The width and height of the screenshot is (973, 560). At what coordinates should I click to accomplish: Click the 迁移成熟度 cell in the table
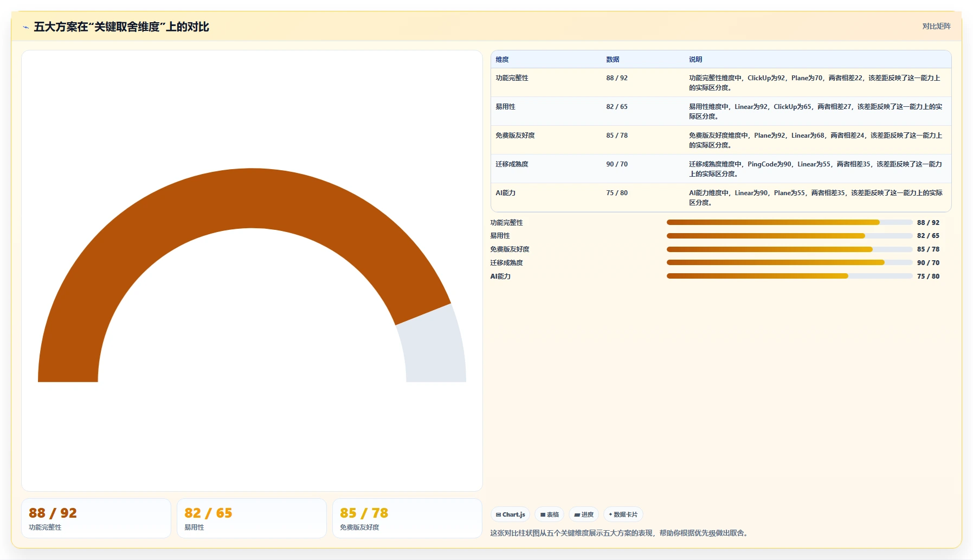tap(512, 164)
